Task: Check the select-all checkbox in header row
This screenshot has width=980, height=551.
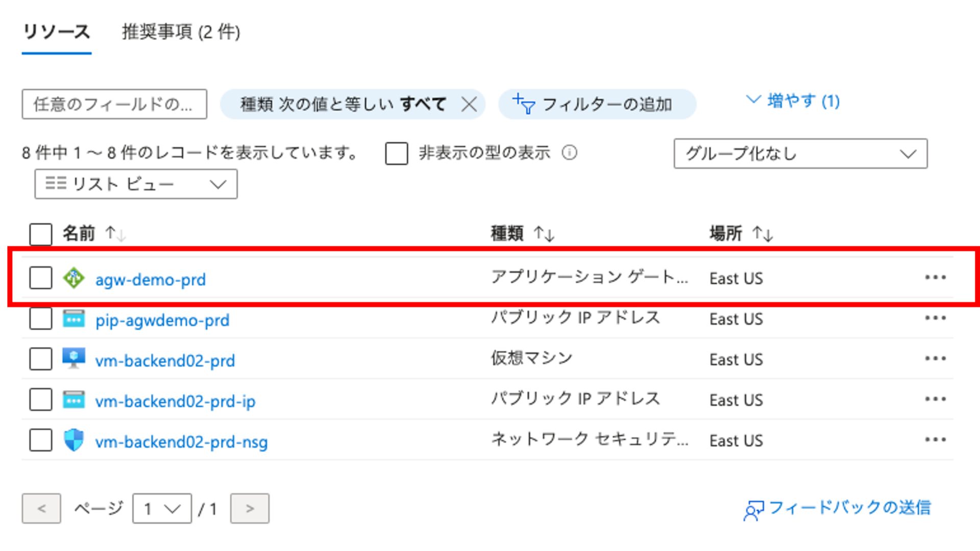Action: [x=40, y=234]
